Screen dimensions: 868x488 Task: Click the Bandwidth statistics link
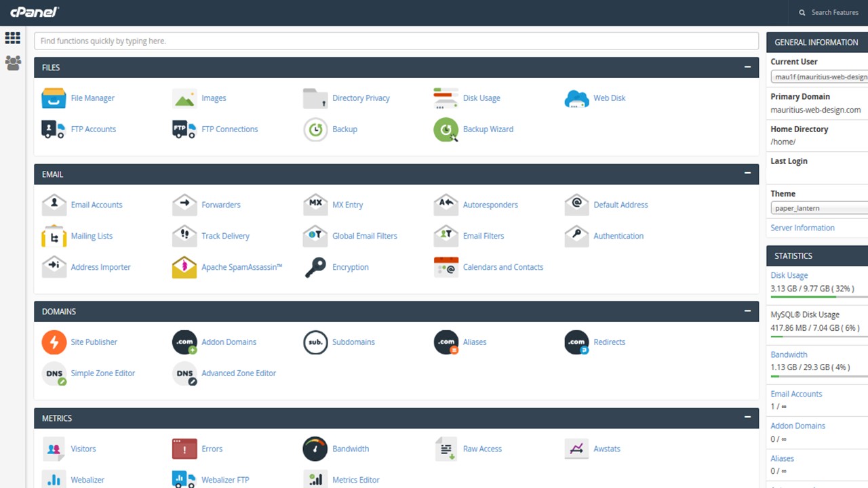789,354
